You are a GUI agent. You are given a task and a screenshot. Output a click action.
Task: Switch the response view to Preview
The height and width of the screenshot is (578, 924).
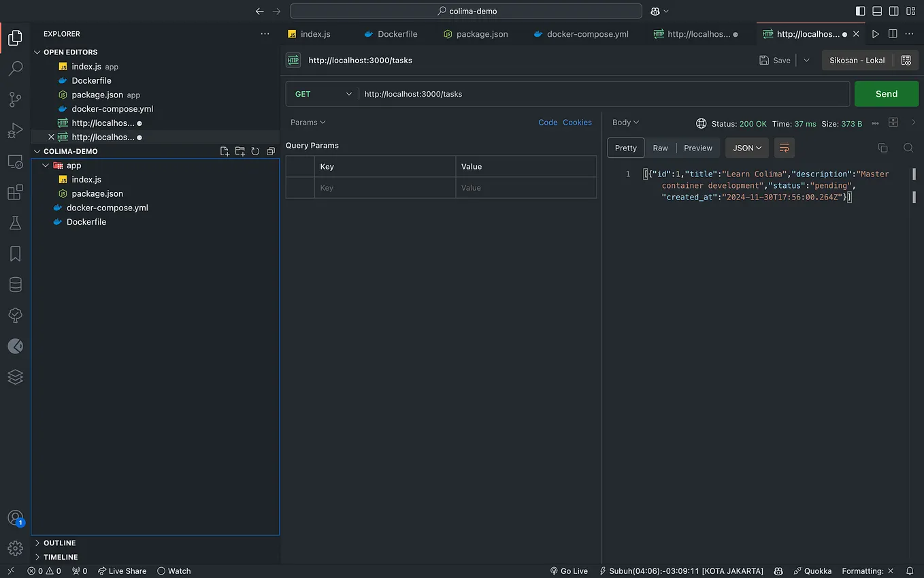click(698, 148)
